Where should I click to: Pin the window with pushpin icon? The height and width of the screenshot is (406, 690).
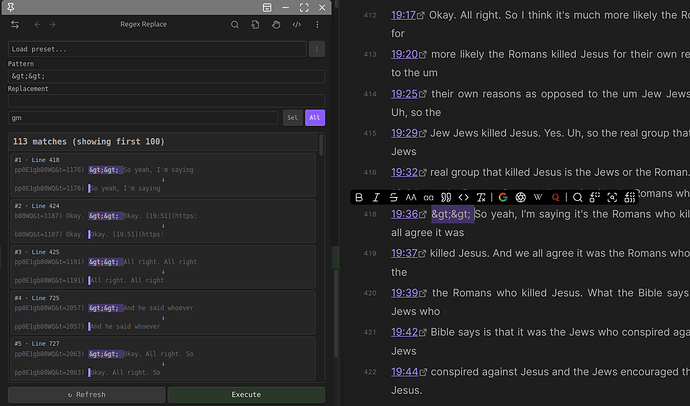coord(276,24)
